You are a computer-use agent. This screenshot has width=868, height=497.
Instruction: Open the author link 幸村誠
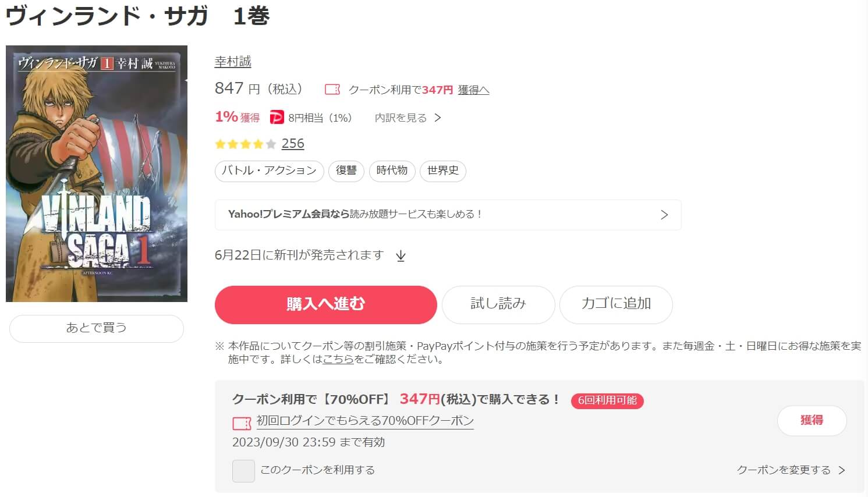(x=233, y=62)
